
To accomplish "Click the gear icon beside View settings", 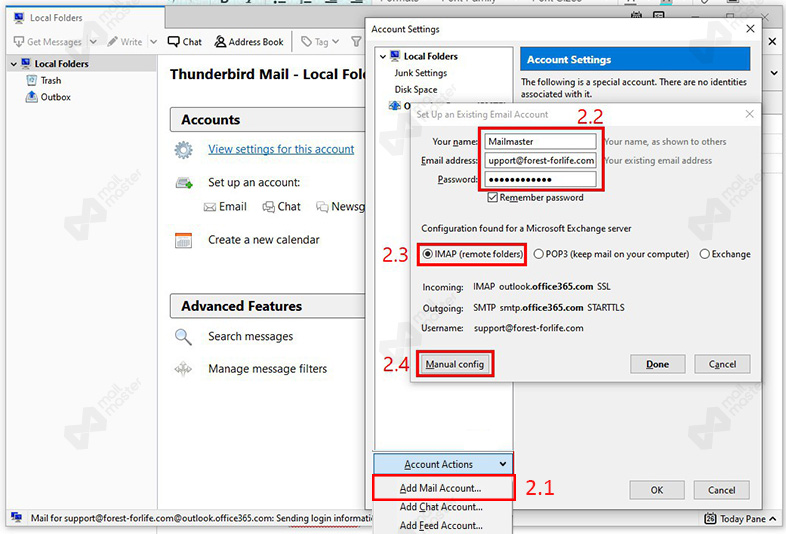I will pos(183,149).
